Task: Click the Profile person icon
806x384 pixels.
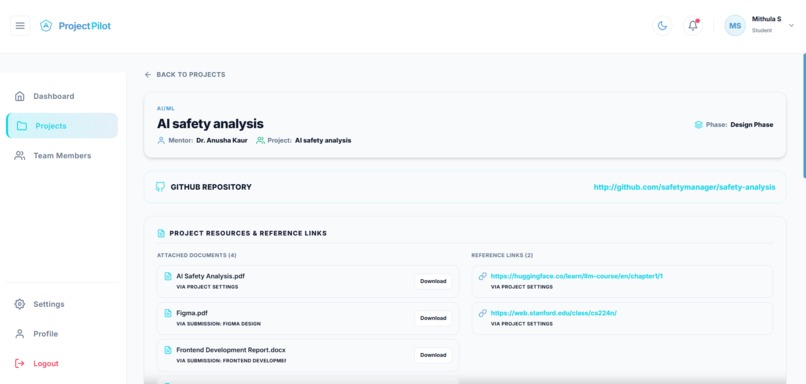Action: [x=20, y=334]
